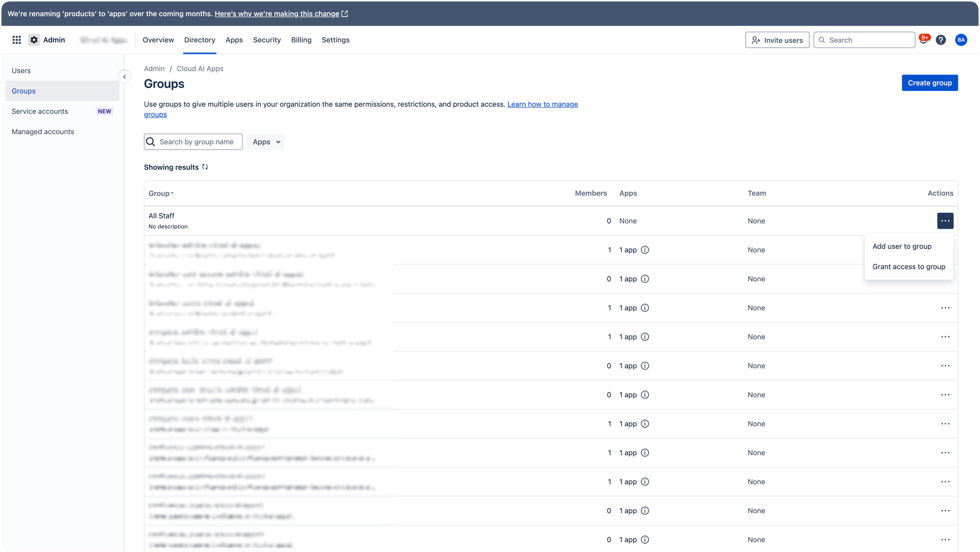
Task: Select 'Add user to group' from the menu
Action: [902, 246]
